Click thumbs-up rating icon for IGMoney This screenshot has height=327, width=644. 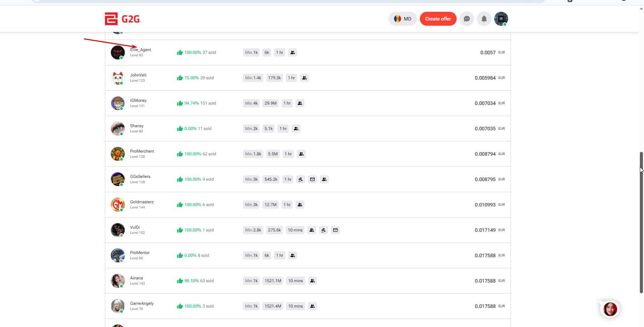(180, 103)
